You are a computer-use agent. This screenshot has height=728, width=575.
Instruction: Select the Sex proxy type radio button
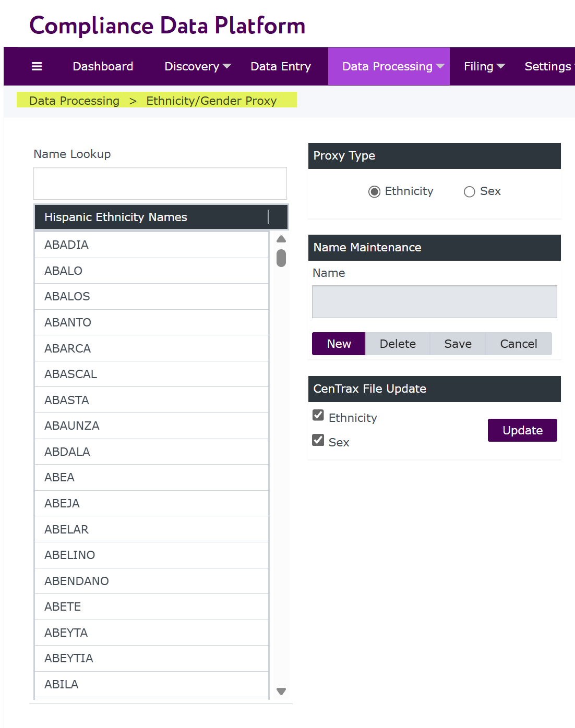click(x=469, y=192)
